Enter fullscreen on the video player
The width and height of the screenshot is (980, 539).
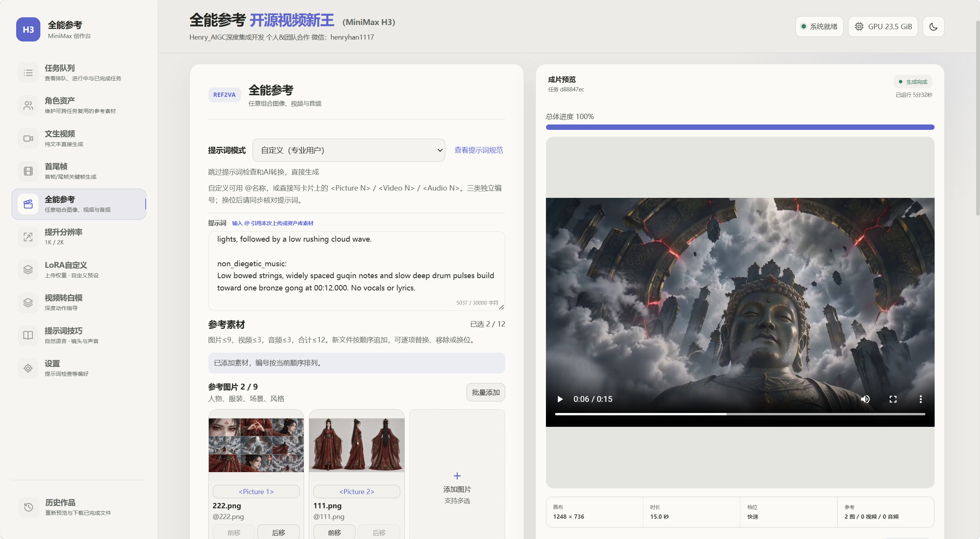point(893,399)
